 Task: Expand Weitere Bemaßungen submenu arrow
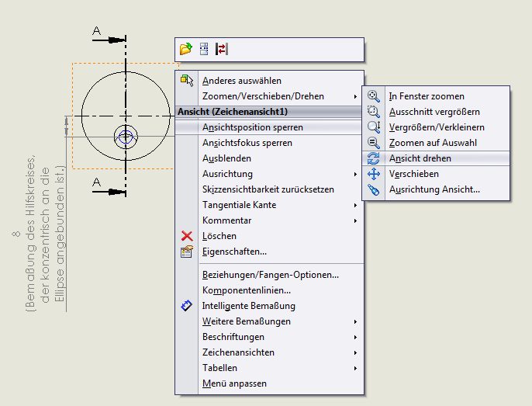(355, 321)
